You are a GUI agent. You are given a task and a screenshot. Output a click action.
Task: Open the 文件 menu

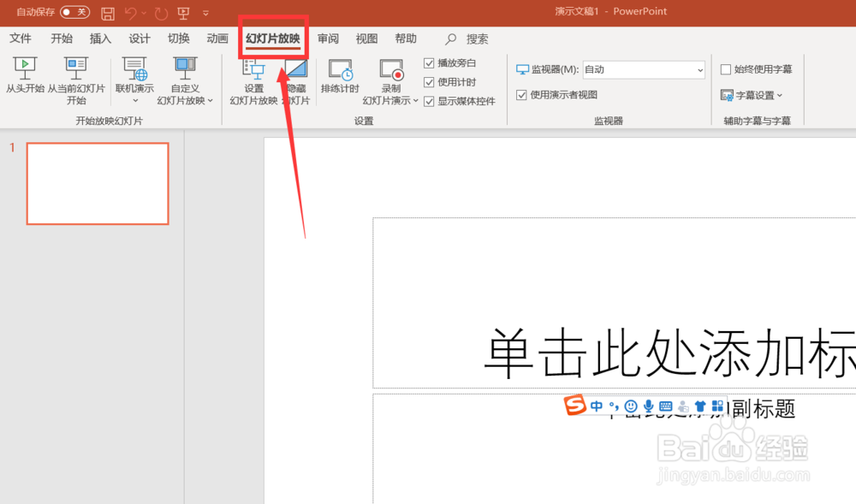click(21, 39)
